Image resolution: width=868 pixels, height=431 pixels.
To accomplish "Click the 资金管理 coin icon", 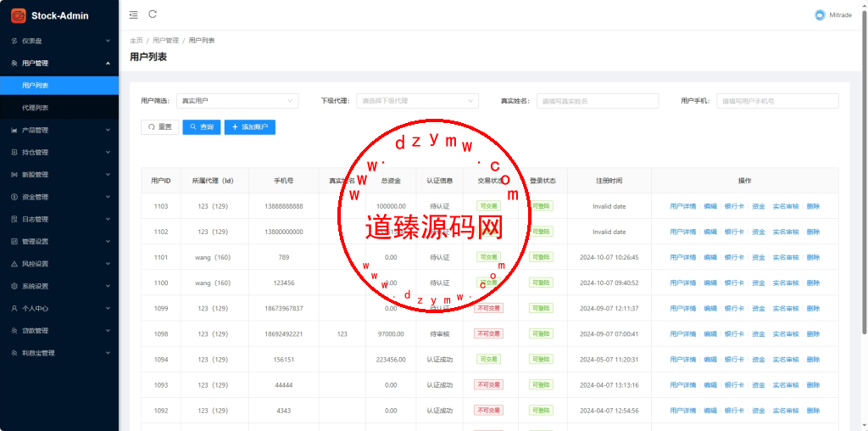I will coord(14,197).
